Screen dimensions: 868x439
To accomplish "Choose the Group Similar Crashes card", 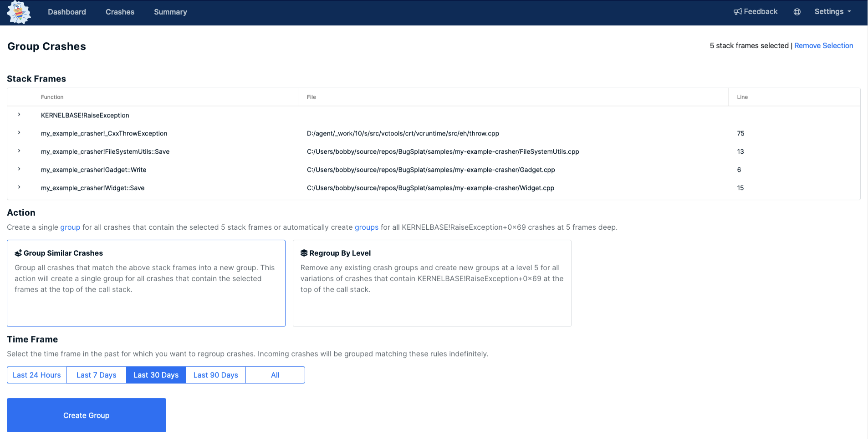I will (146, 283).
